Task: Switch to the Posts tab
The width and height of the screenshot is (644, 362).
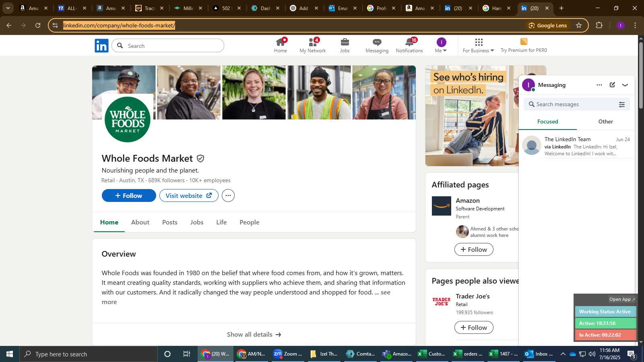Action: (170, 222)
